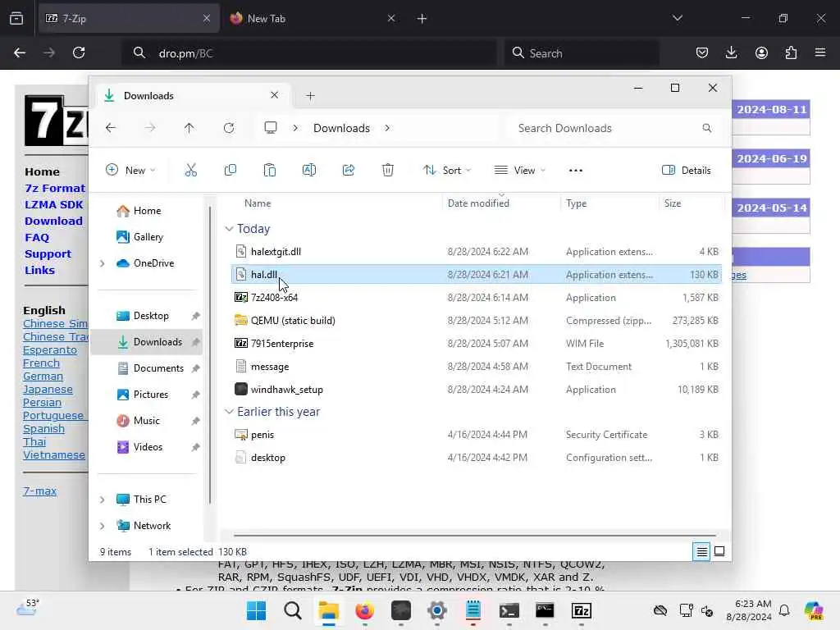Go back in Firefox browser
840x630 pixels.
coord(20,52)
